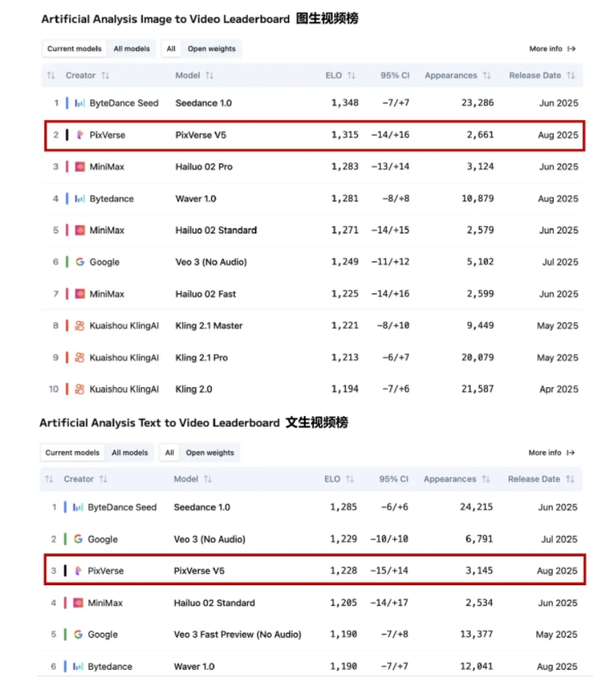Sort Image to Video table by Appearances

click(487, 76)
